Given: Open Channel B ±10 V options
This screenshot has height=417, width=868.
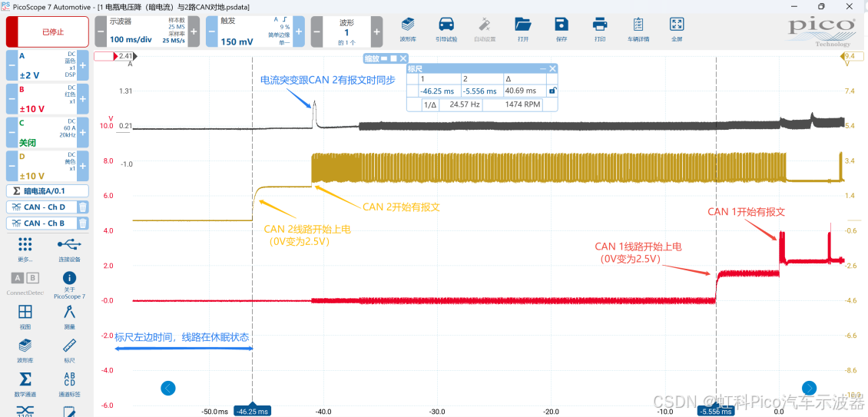Looking at the screenshot, I should click(x=47, y=98).
